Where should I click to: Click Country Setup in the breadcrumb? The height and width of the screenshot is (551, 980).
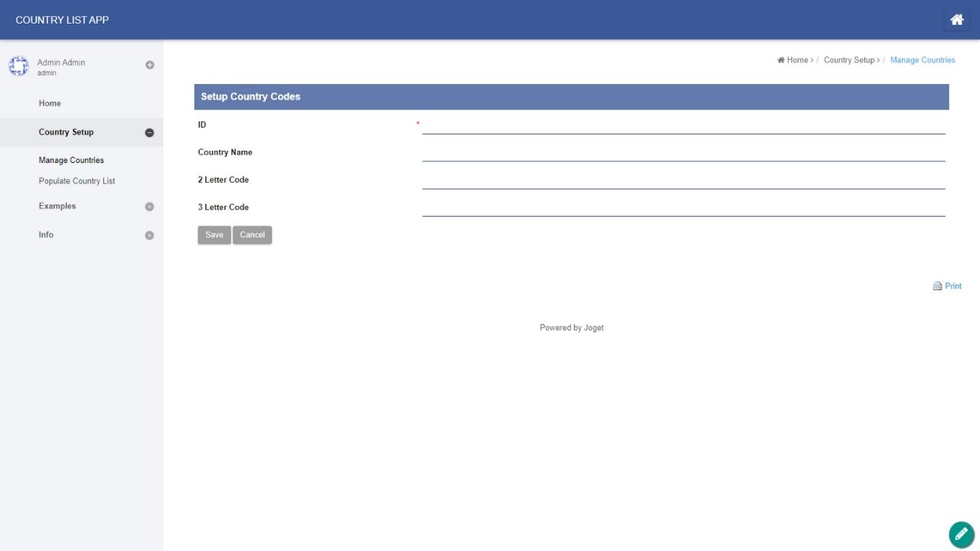(849, 60)
